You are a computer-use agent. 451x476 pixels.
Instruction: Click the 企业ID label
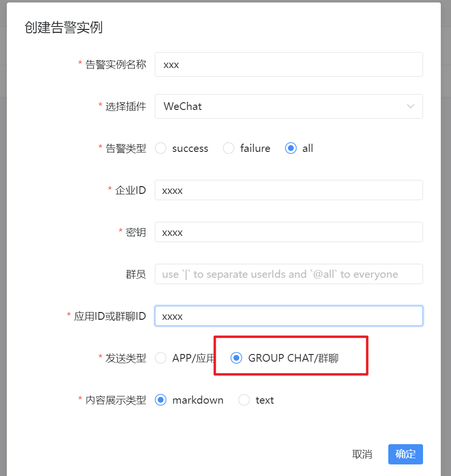(131, 190)
